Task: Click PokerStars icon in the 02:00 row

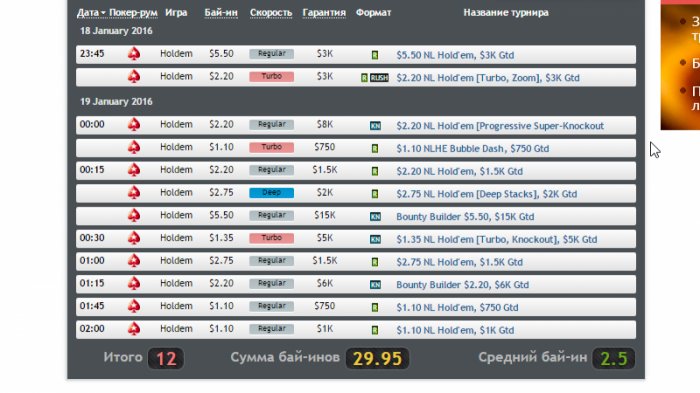Action: pos(134,329)
